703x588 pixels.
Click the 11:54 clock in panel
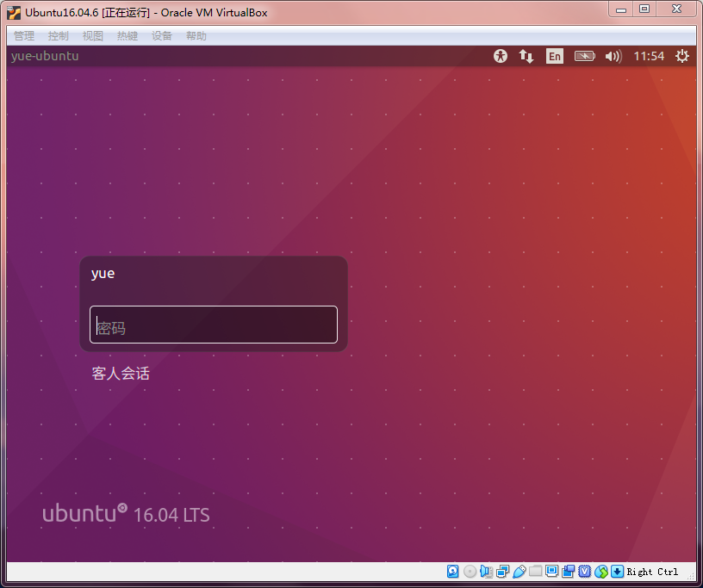pyautogui.click(x=649, y=56)
